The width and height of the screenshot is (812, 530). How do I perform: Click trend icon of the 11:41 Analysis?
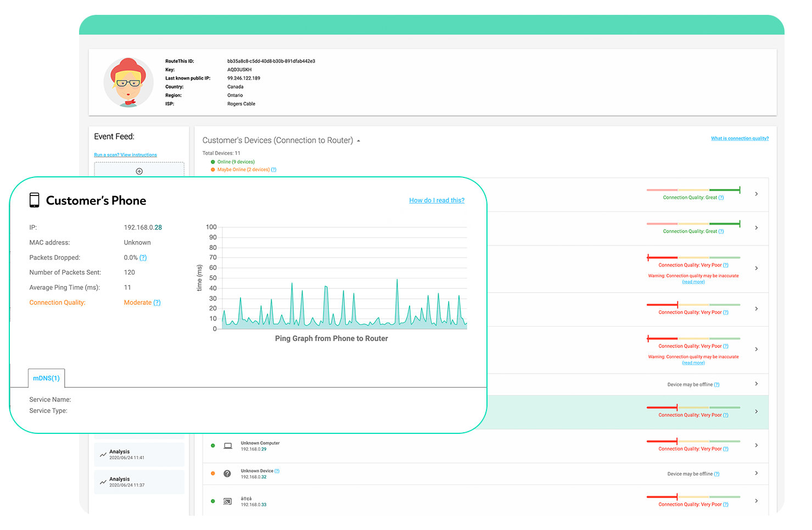click(x=103, y=455)
